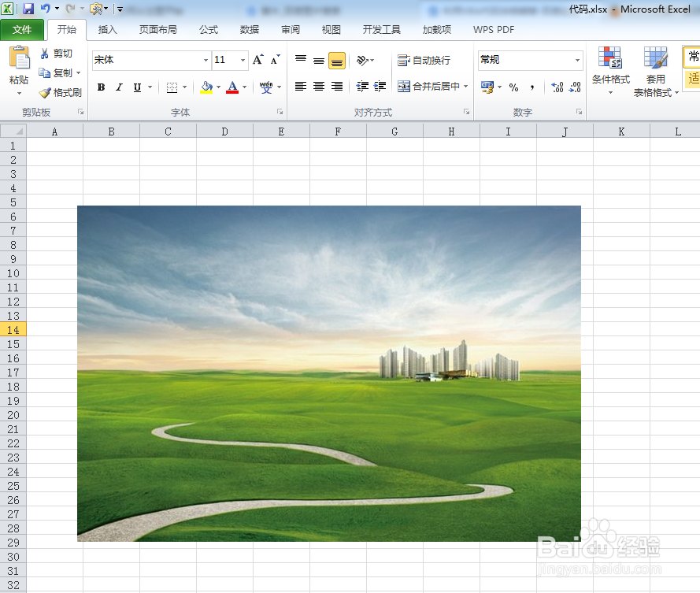Align cell text to the left

click(x=301, y=86)
